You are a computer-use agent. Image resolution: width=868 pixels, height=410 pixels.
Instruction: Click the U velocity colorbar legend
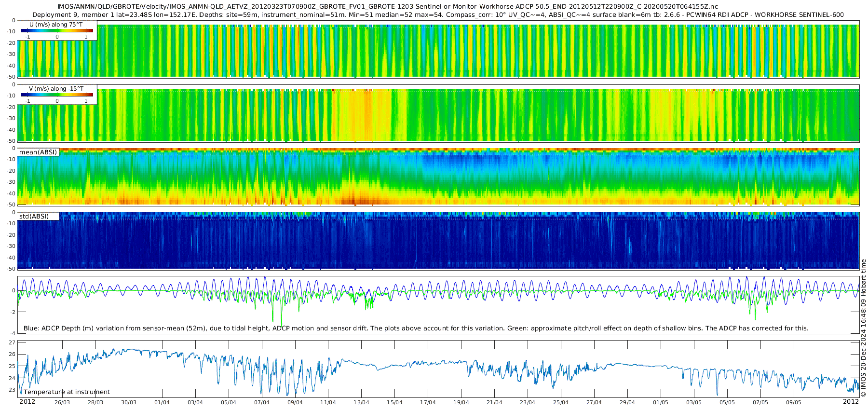coord(57,31)
